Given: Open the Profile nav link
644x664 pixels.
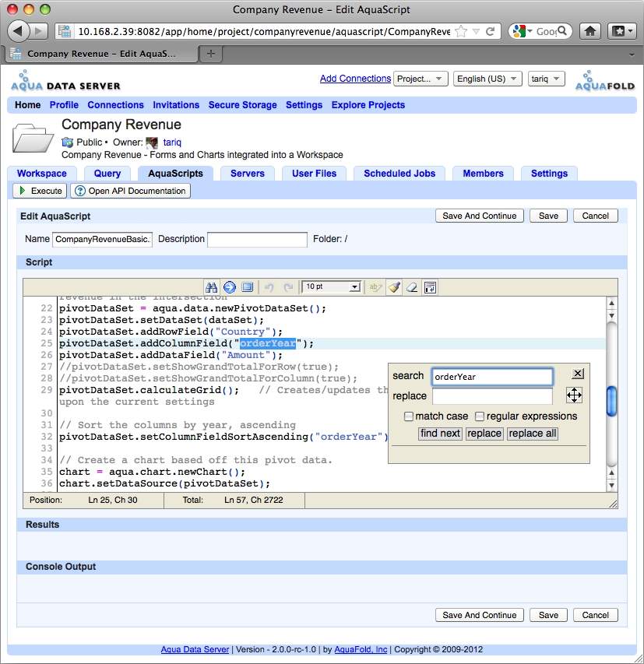Looking at the screenshot, I should (64, 105).
